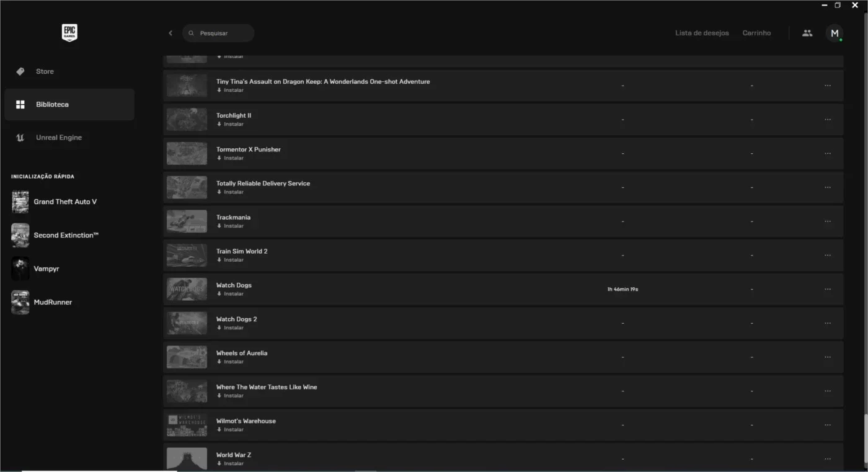Click the Epic Games logo
Screen dimensions: 868x472
pyautogui.click(x=69, y=33)
